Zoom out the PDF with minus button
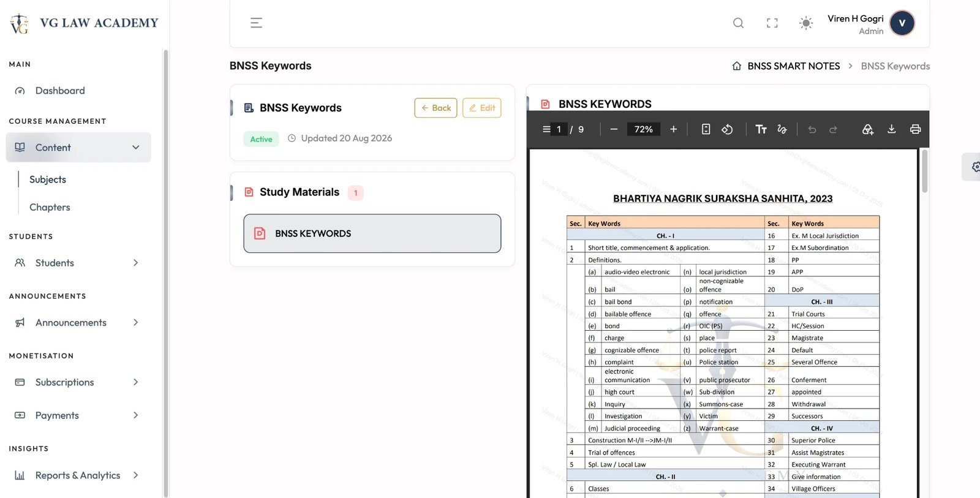The height and width of the screenshot is (498, 980). (x=614, y=129)
